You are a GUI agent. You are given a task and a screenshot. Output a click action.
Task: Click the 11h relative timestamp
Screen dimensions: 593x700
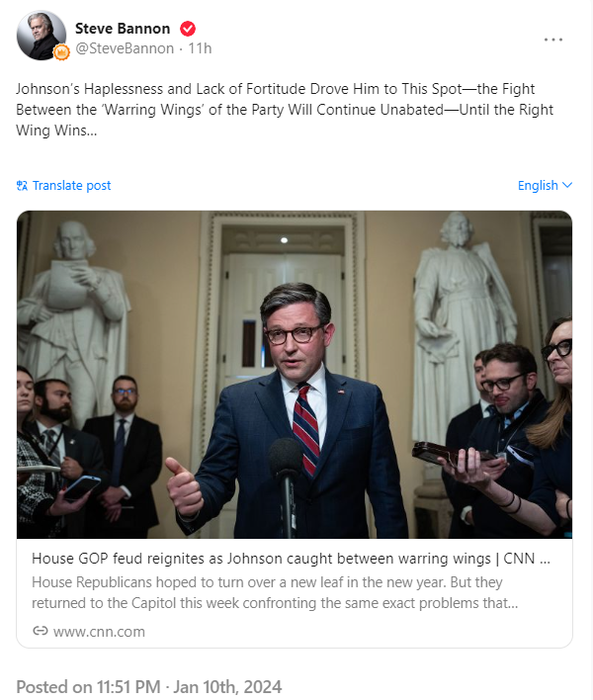tap(200, 48)
